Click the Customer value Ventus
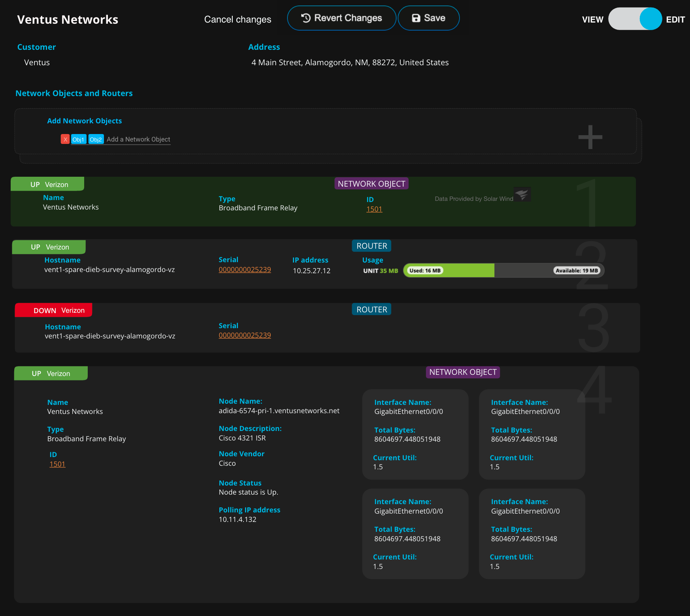 click(x=37, y=62)
